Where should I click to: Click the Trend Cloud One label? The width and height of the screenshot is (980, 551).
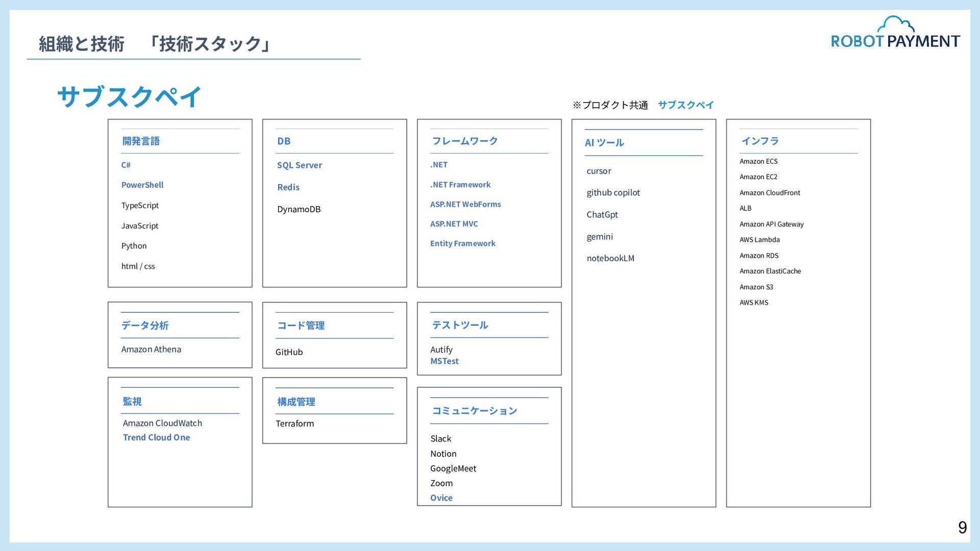tap(156, 438)
